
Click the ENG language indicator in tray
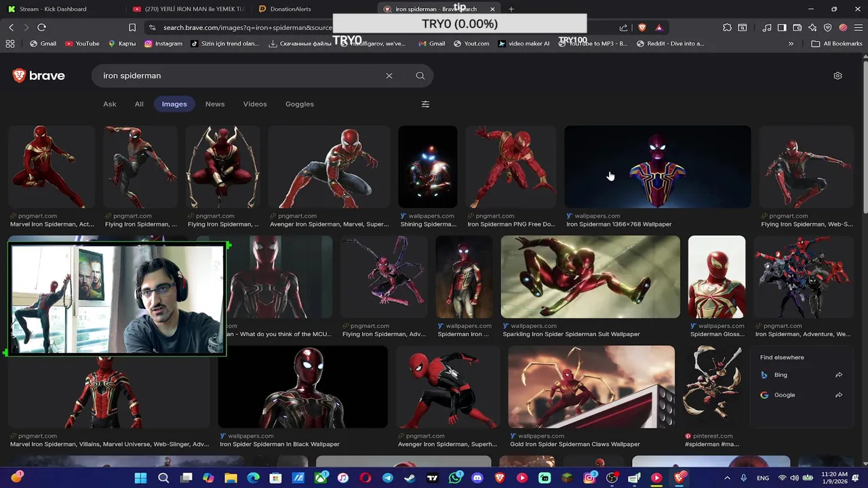click(763, 478)
